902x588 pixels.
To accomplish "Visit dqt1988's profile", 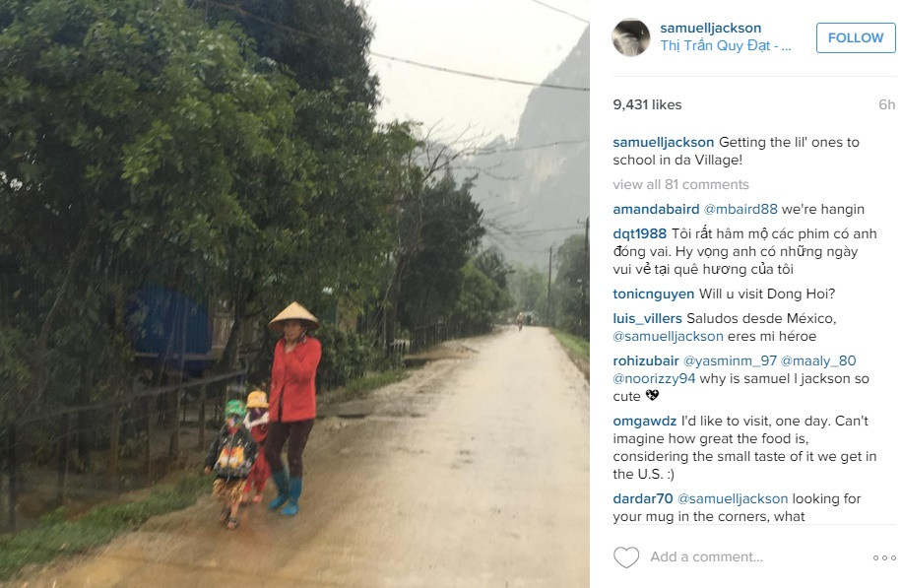I will tap(640, 234).
